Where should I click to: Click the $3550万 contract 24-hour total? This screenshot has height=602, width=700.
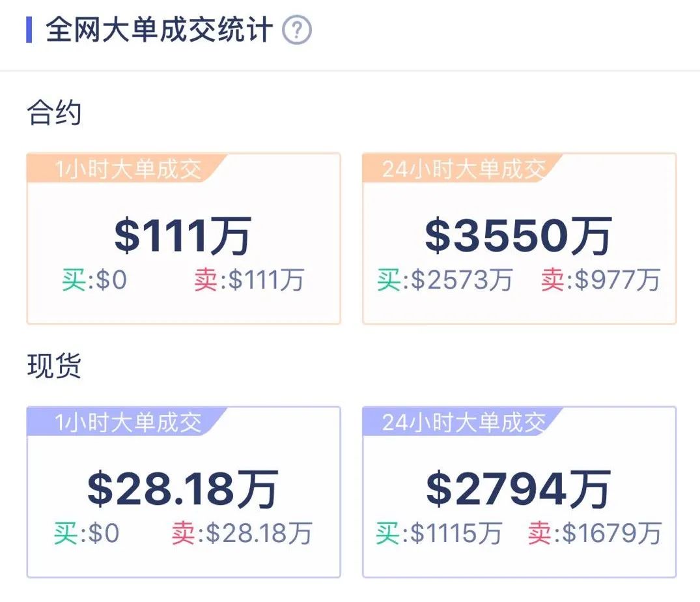point(519,237)
